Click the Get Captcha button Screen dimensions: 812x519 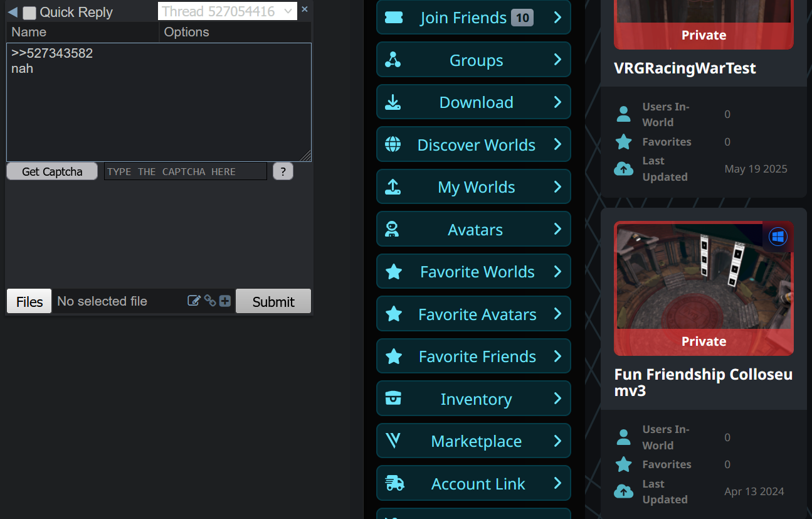click(x=52, y=171)
